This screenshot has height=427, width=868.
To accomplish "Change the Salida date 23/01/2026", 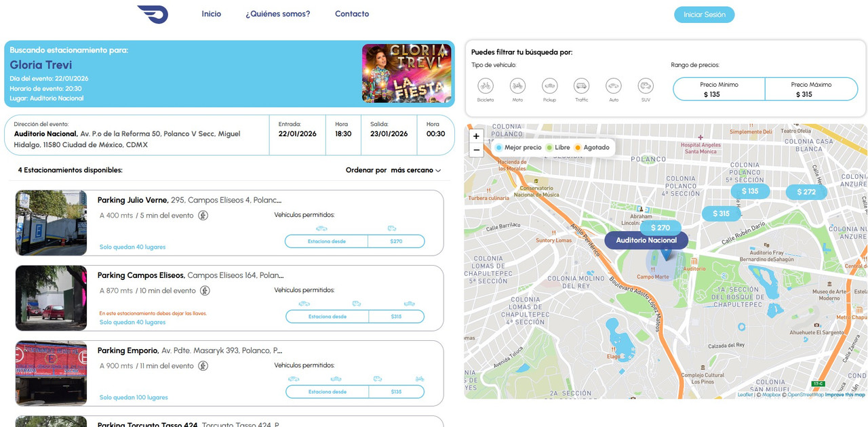I will click(389, 134).
